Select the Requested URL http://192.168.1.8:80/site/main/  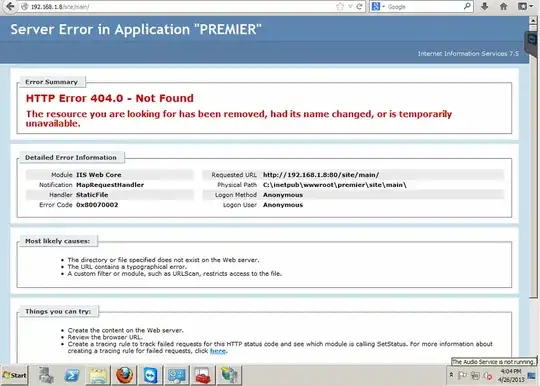click(x=321, y=175)
